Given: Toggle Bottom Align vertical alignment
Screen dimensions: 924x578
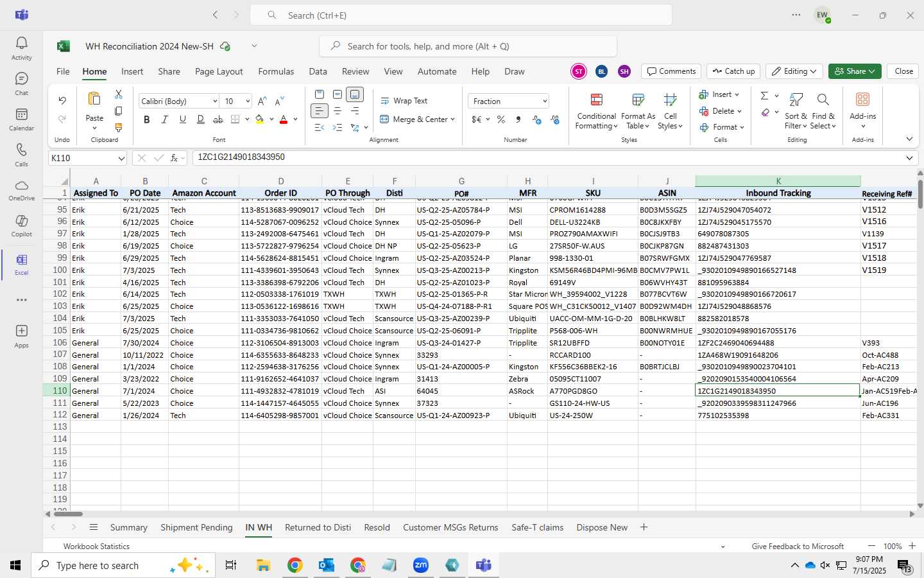Looking at the screenshot, I should (355, 94).
